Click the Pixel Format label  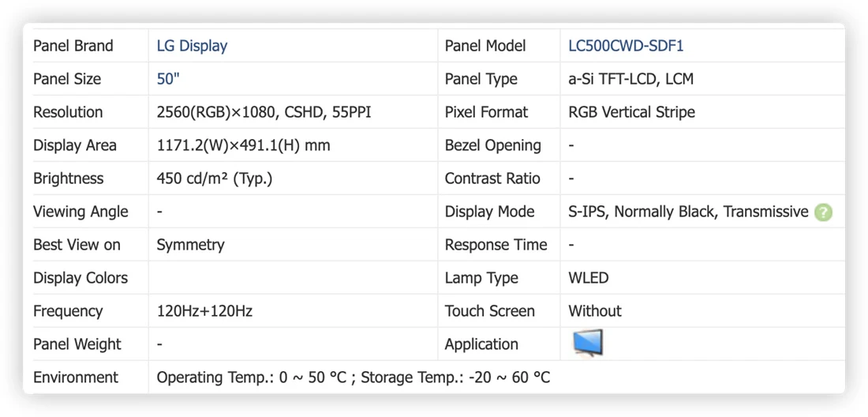coord(487,112)
